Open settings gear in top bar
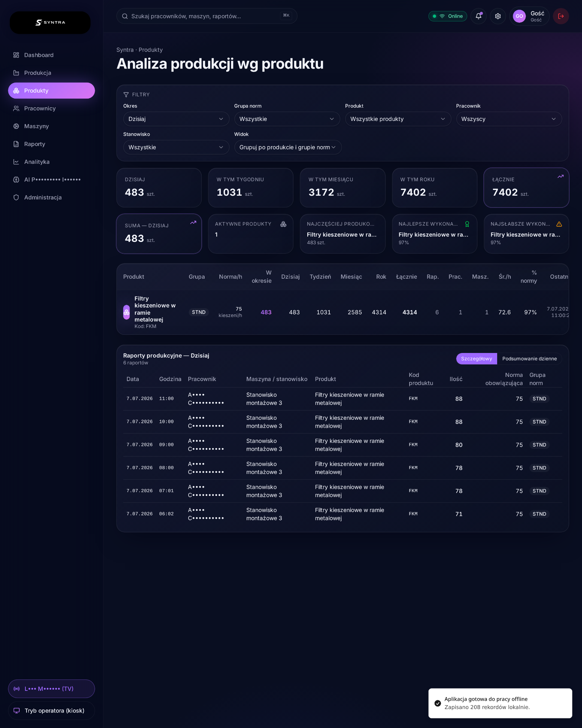The width and height of the screenshot is (582, 728). (498, 16)
